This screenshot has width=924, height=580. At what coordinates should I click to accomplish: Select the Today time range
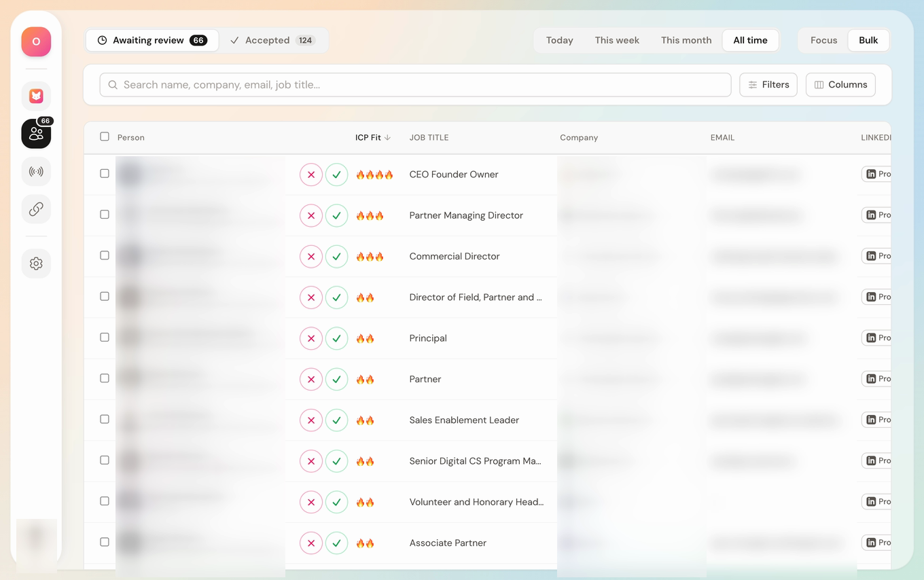(560, 40)
